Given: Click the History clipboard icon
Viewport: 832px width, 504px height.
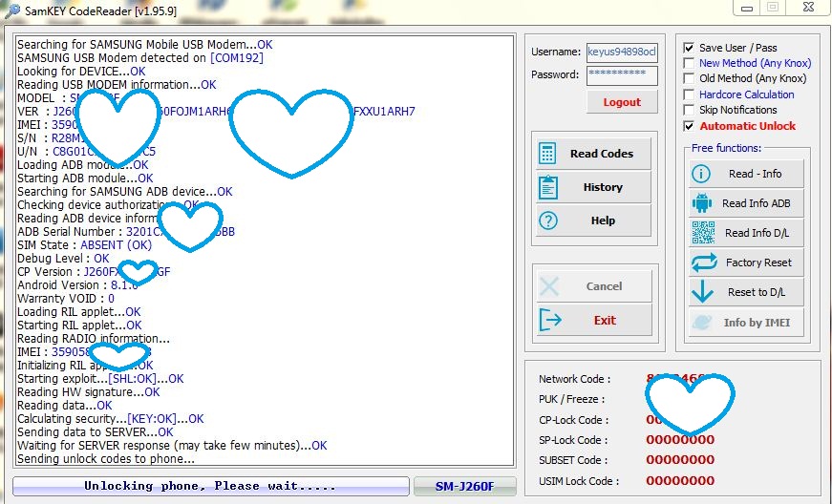Looking at the screenshot, I should tap(548, 187).
